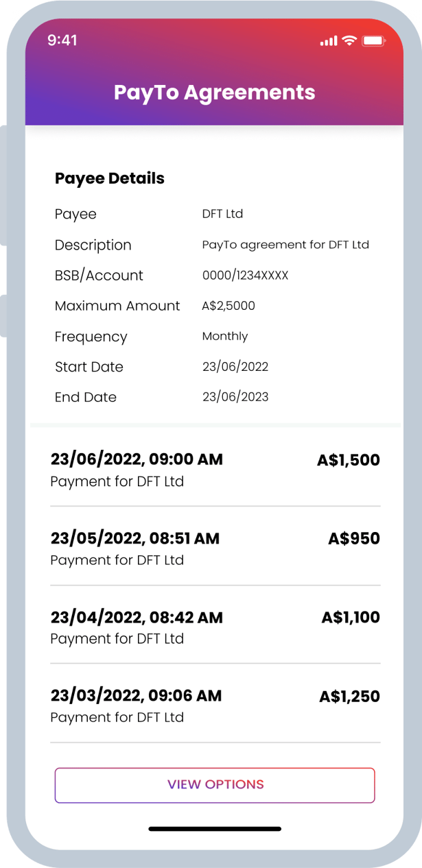This screenshot has height=868, width=422.
Task: Select the 9:41 clock in status bar
Action: tap(60, 41)
